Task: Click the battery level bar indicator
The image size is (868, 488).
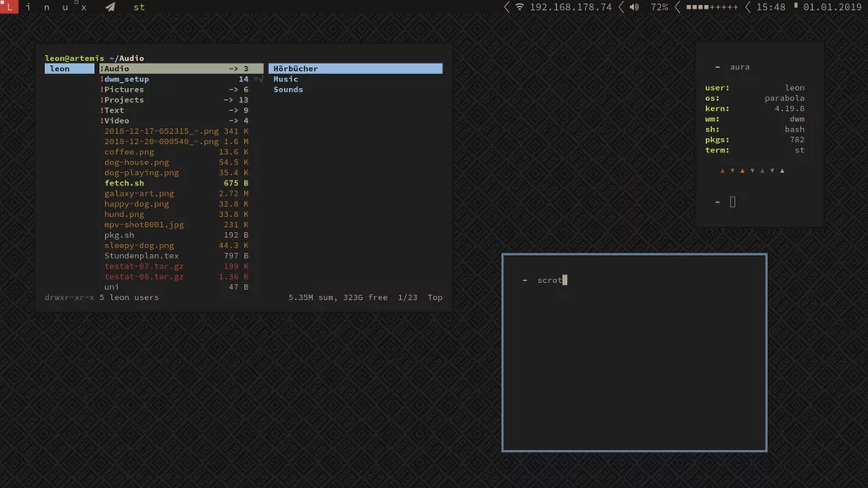Action: tap(712, 7)
